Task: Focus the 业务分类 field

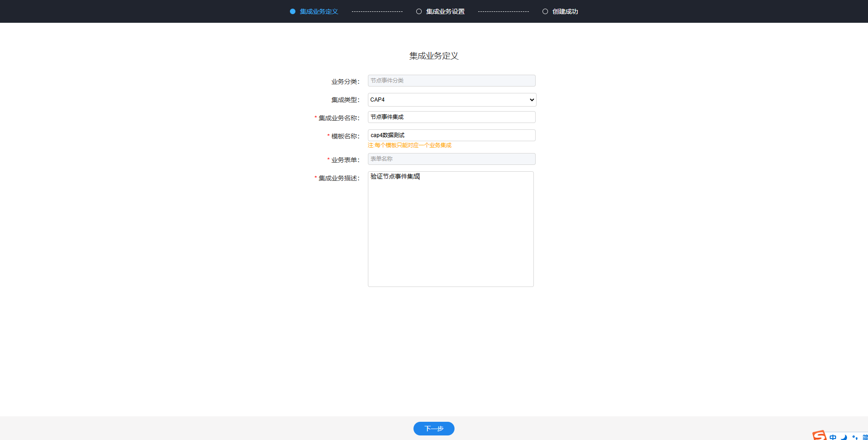Action: tap(452, 81)
